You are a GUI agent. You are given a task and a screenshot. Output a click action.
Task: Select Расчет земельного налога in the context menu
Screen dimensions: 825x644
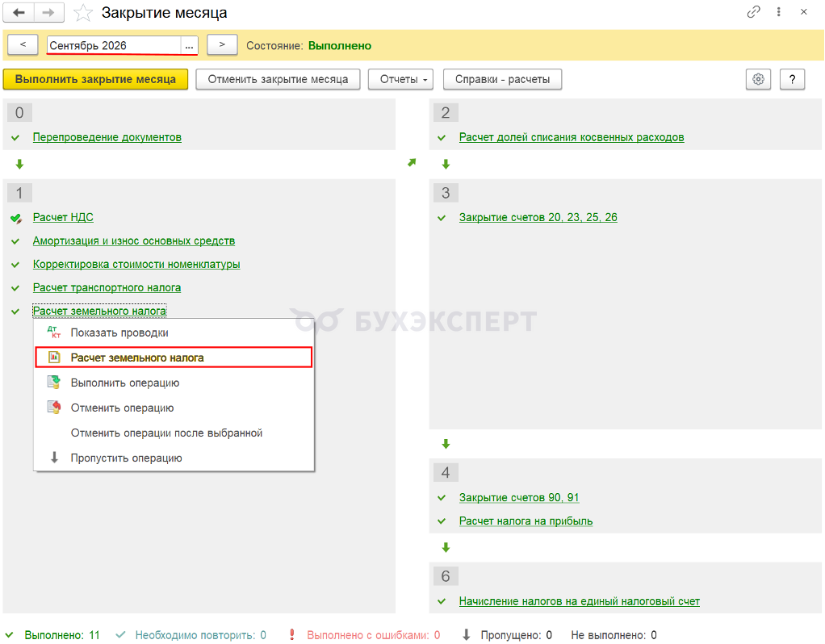[174, 358]
